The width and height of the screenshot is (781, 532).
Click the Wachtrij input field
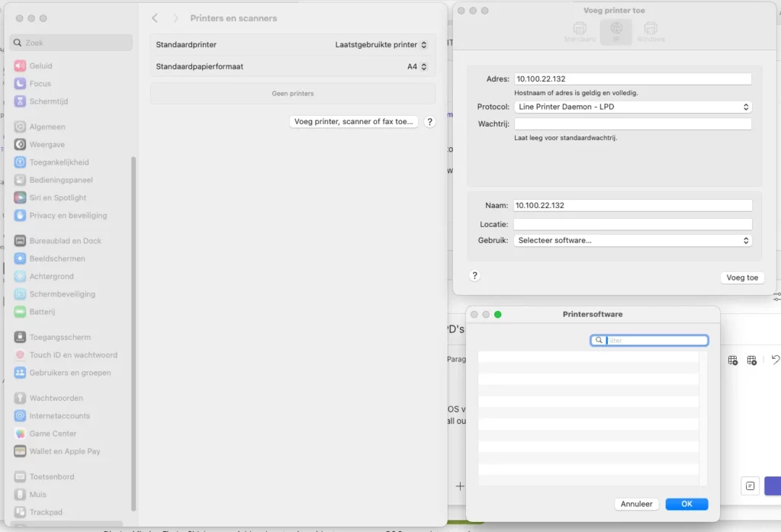(632, 124)
